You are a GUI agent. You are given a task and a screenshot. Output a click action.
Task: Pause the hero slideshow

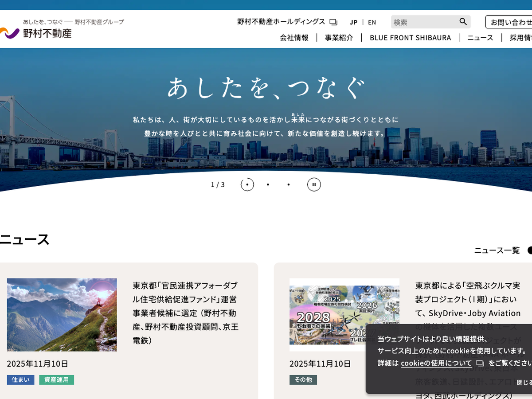pos(314,184)
